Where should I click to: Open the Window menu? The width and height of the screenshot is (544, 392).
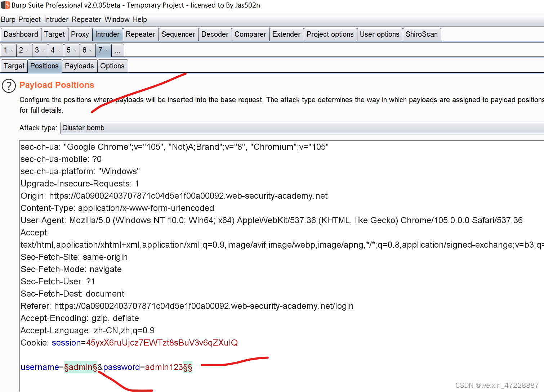point(117,19)
